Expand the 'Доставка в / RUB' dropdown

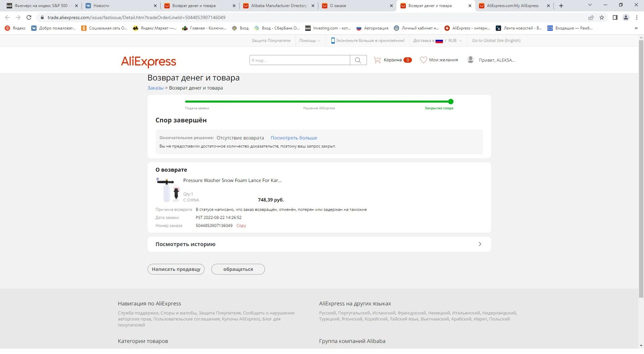tap(437, 41)
